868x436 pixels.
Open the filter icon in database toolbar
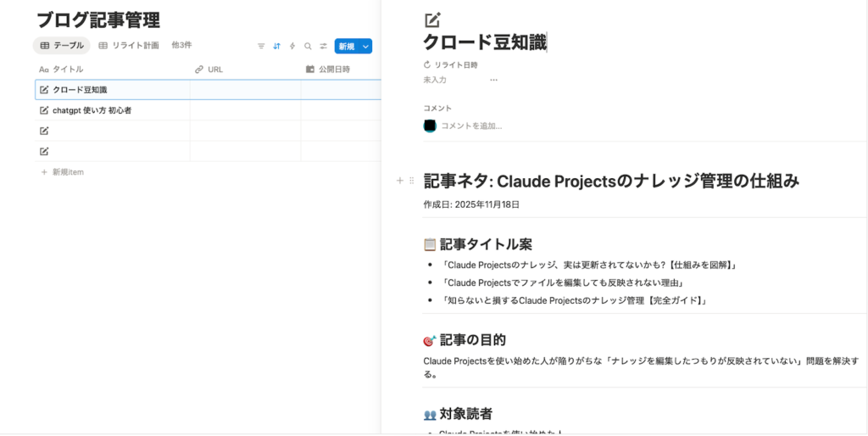(261, 47)
